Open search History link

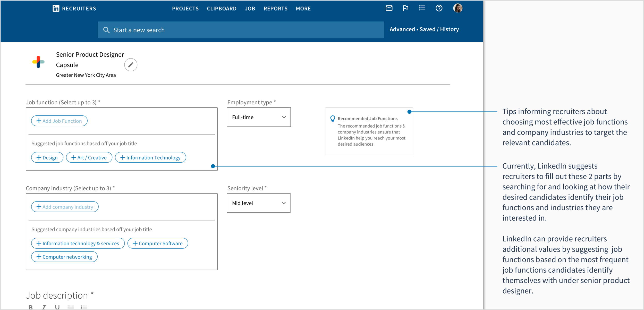(449, 29)
